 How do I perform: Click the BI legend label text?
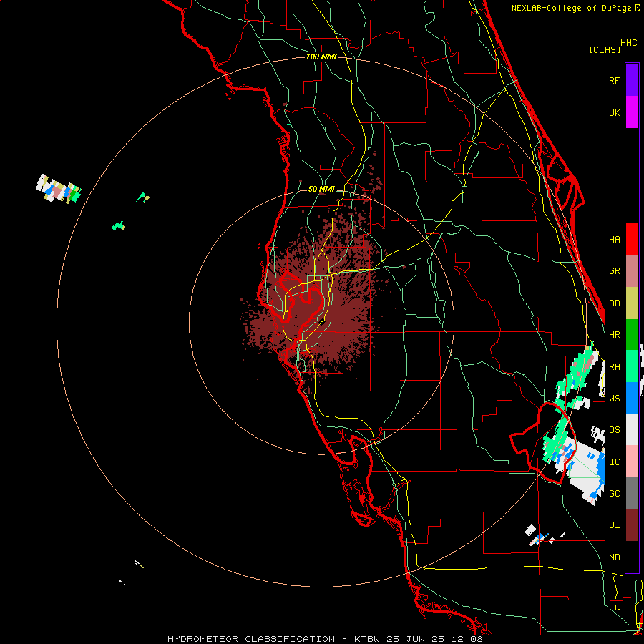614,525
